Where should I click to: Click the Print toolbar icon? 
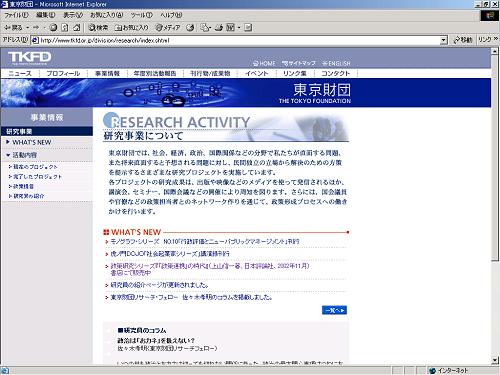(219, 28)
